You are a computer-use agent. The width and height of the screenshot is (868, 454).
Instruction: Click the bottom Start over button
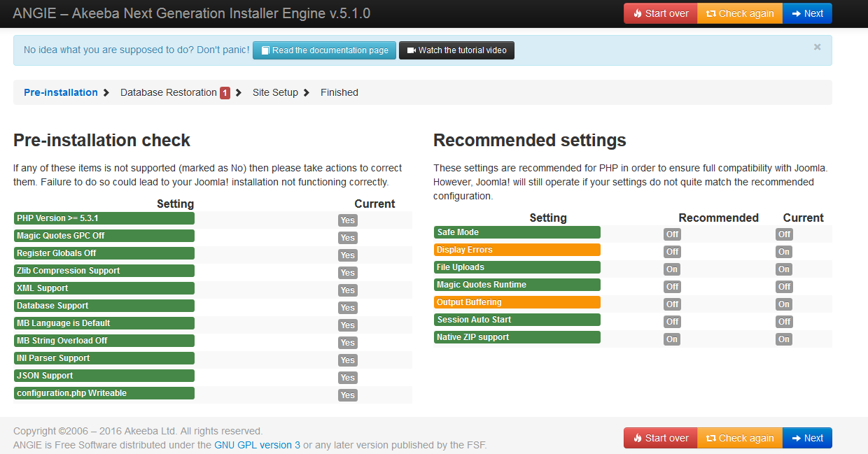tap(660, 438)
